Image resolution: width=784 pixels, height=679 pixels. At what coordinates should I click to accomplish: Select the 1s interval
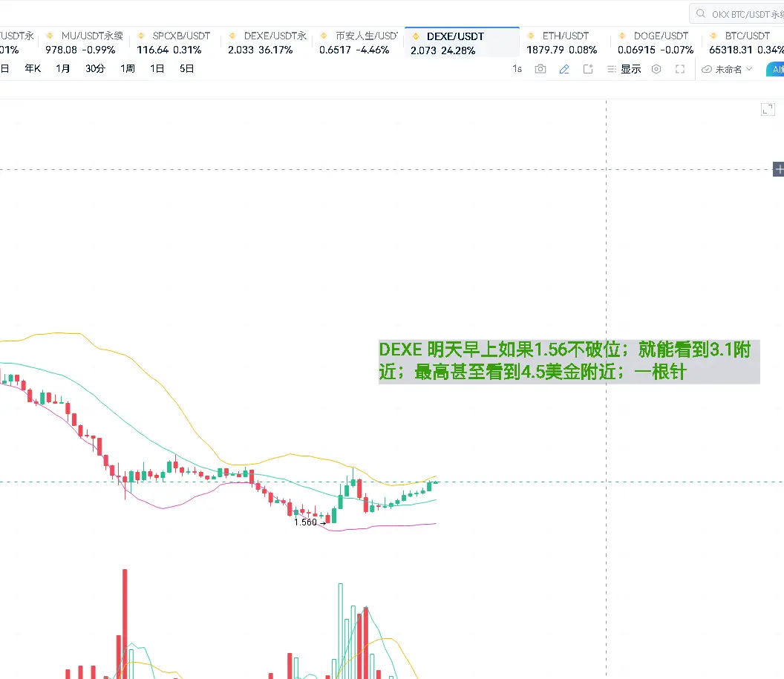click(x=517, y=69)
